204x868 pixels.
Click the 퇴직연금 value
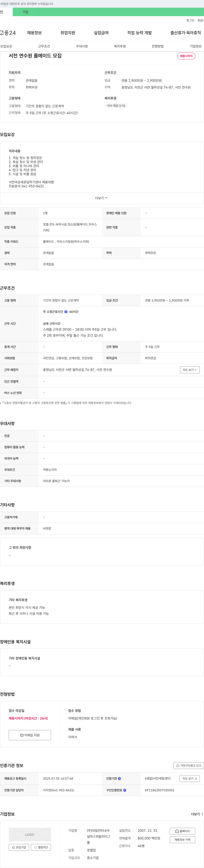(150, 358)
